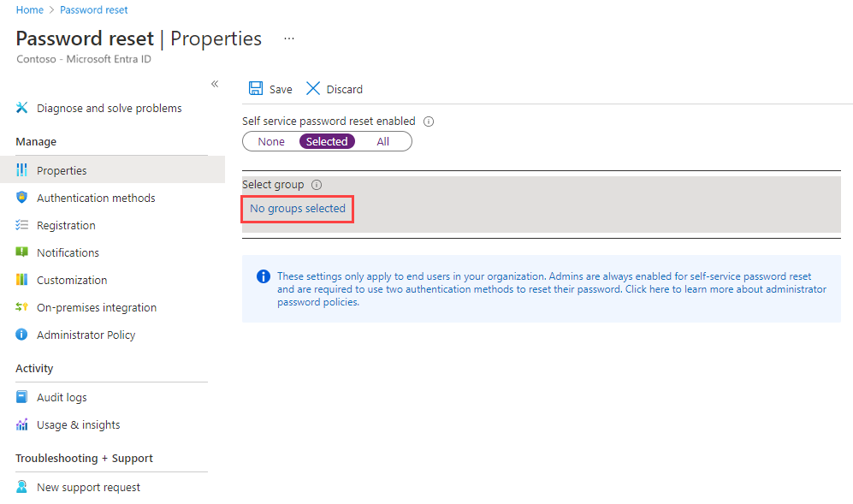This screenshot has width=853, height=504.
Task: Click the Diagnose and solve problems wrench icon
Action: [23, 108]
